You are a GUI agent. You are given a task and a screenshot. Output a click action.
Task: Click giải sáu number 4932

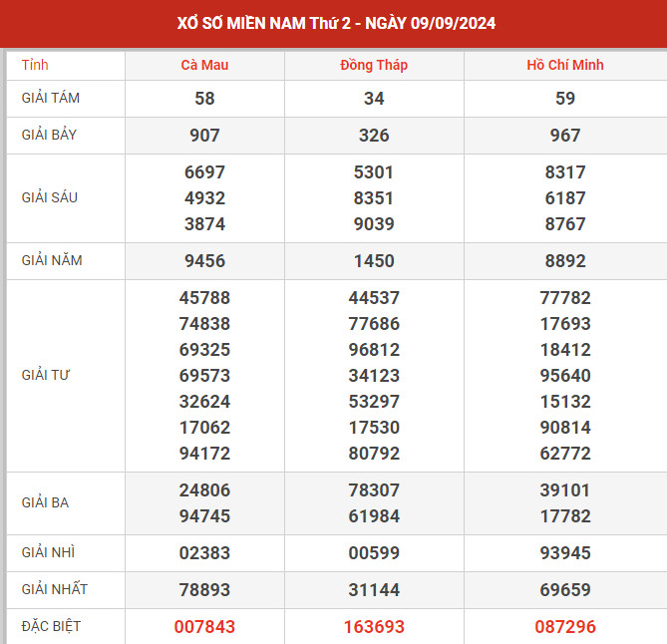point(204,198)
